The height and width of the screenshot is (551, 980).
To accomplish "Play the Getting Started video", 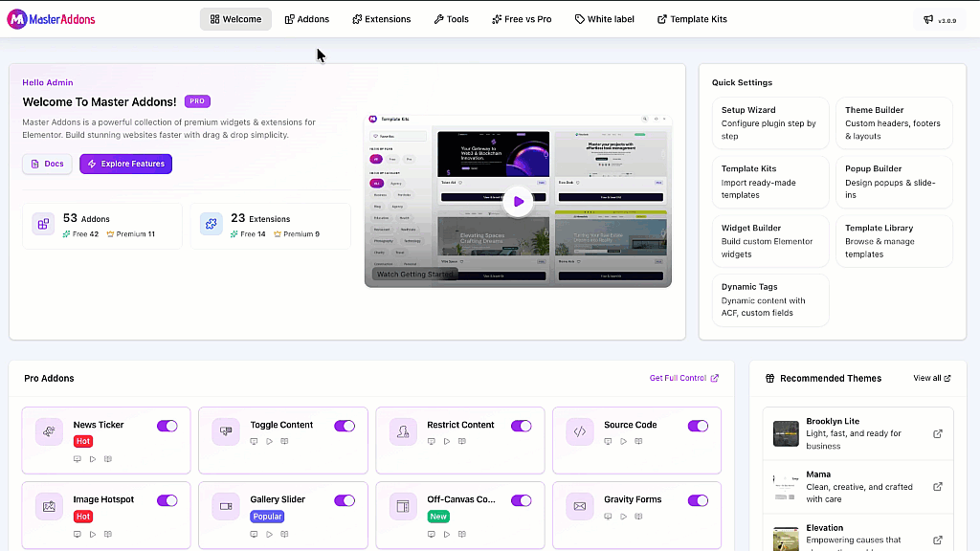I will coord(518,201).
